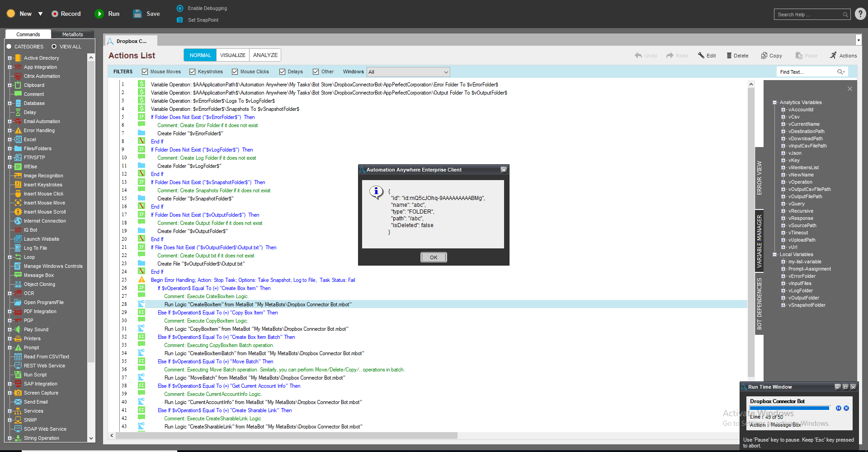
Task: Select the CATEGORIES radio option
Action: click(x=9, y=47)
